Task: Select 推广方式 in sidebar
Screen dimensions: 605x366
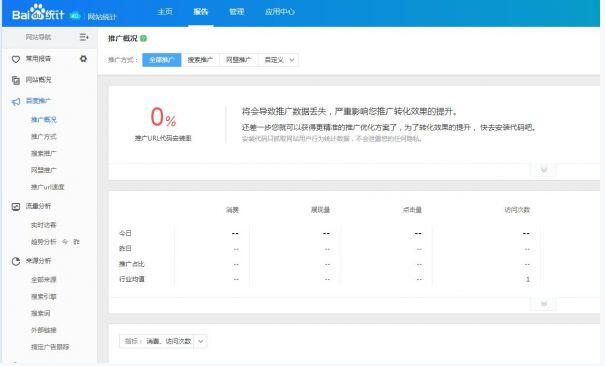Action: [44, 137]
